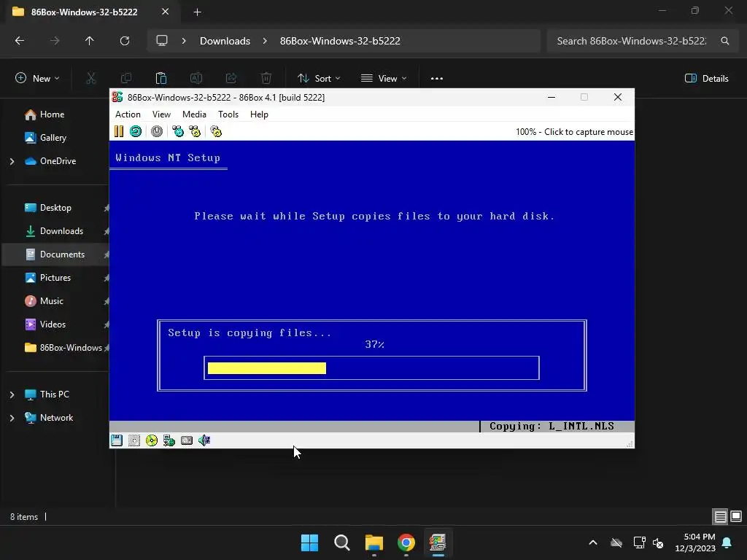This screenshot has width=747, height=560.
Task: Click the CD-ROM drive status icon
Action: tap(152, 440)
